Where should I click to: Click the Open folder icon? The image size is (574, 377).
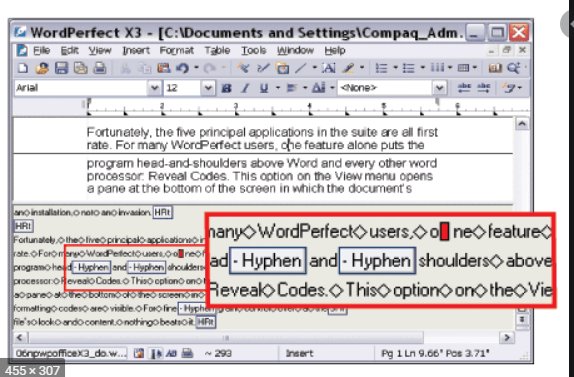point(42,68)
